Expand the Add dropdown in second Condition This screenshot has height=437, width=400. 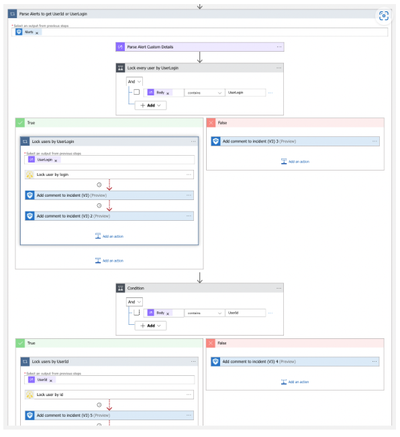tap(151, 326)
